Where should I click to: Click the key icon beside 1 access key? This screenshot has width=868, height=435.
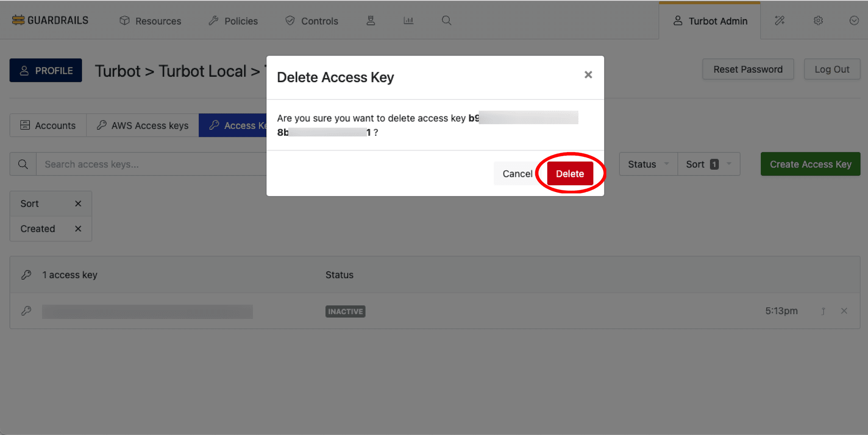click(x=26, y=274)
